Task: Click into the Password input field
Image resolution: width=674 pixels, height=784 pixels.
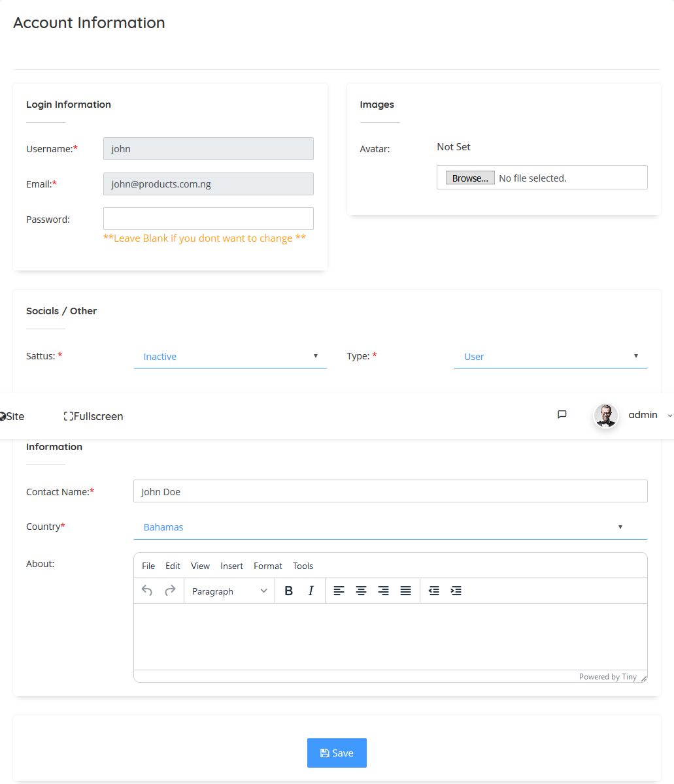Action: (x=209, y=219)
